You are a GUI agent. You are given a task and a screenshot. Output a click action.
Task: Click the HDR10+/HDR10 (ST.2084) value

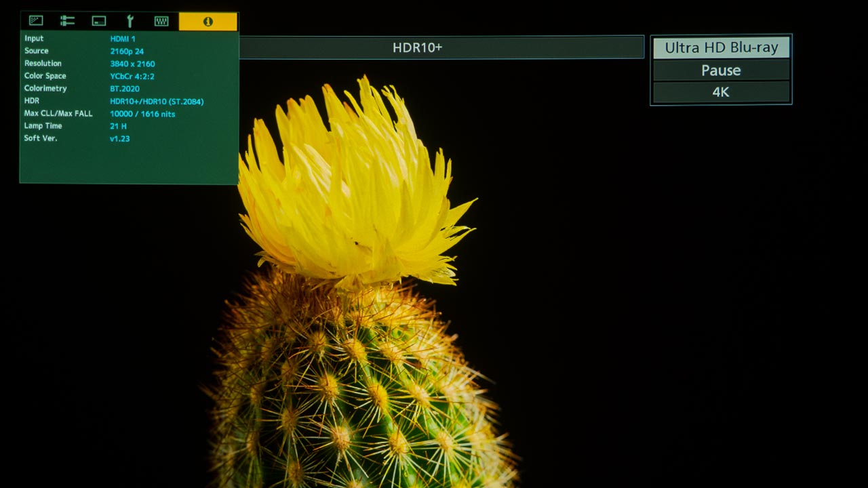point(157,102)
